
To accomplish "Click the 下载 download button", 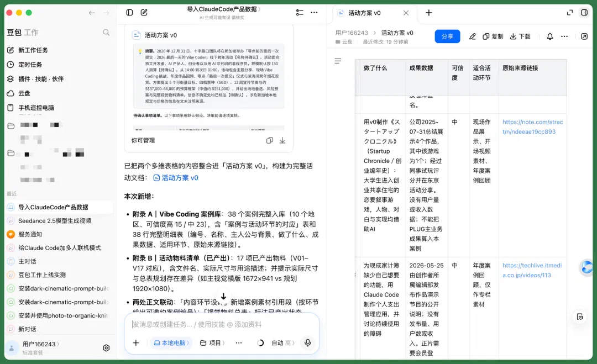I will [x=520, y=36].
